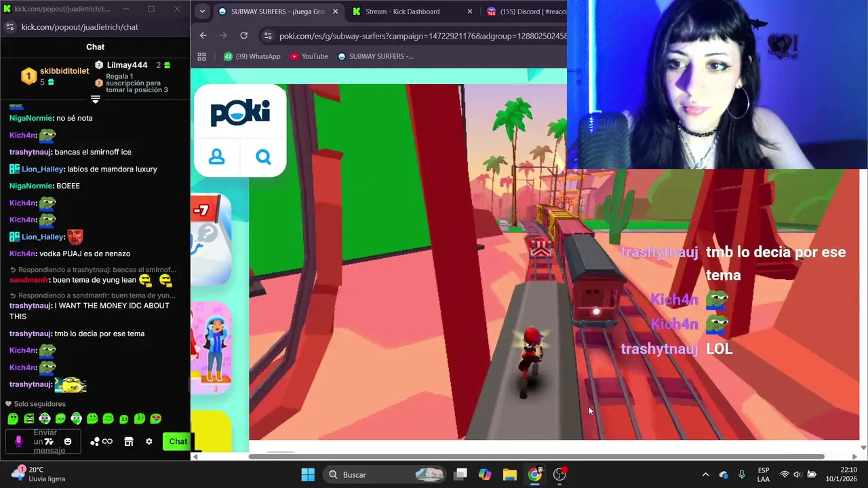
Task: Insert the first green blob emote
Action: (x=12, y=419)
